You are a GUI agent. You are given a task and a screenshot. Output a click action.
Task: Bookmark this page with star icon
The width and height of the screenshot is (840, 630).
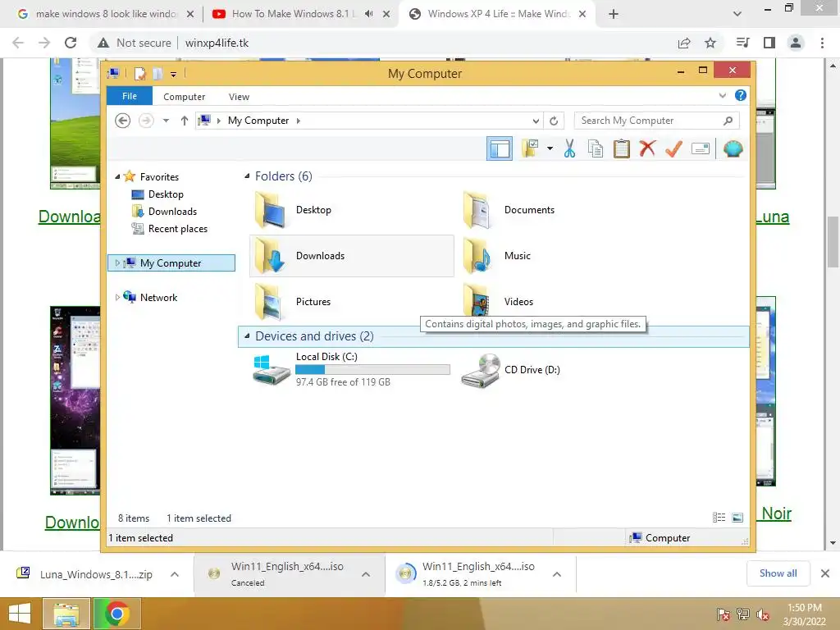coord(710,43)
